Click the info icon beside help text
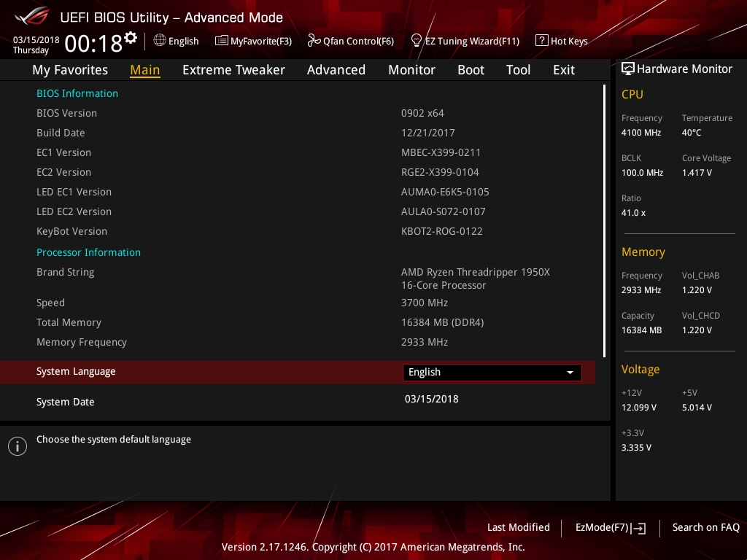 coord(18,446)
